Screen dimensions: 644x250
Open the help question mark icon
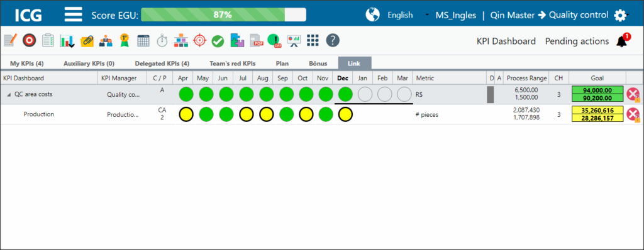coord(333,40)
